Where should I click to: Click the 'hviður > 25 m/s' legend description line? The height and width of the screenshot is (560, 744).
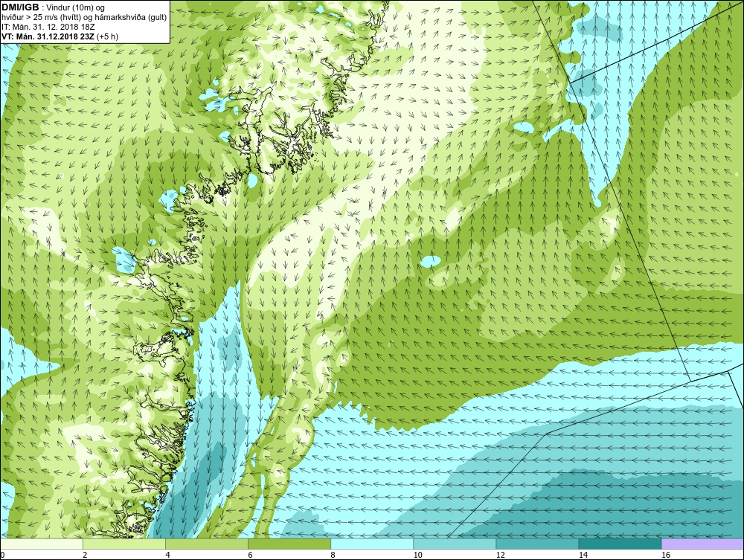coord(84,18)
